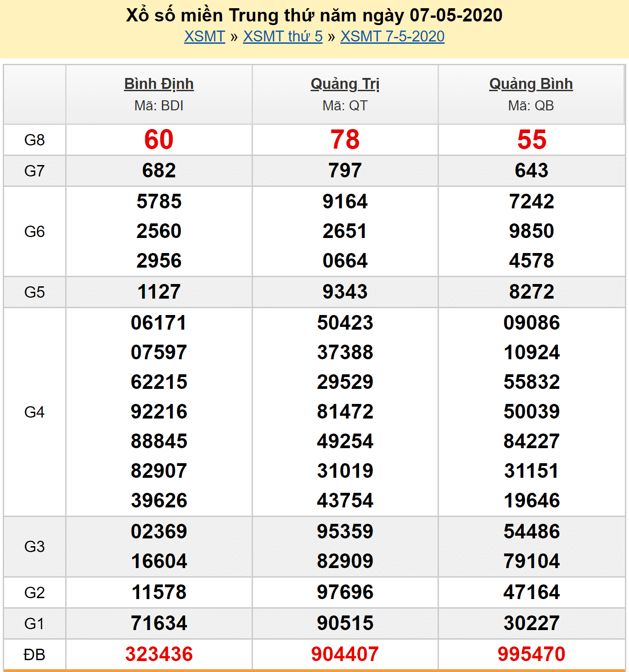Image resolution: width=629 pixels, height=672 pixels.
Task: Click G4 result 62215
Action: tap(159, 382)
